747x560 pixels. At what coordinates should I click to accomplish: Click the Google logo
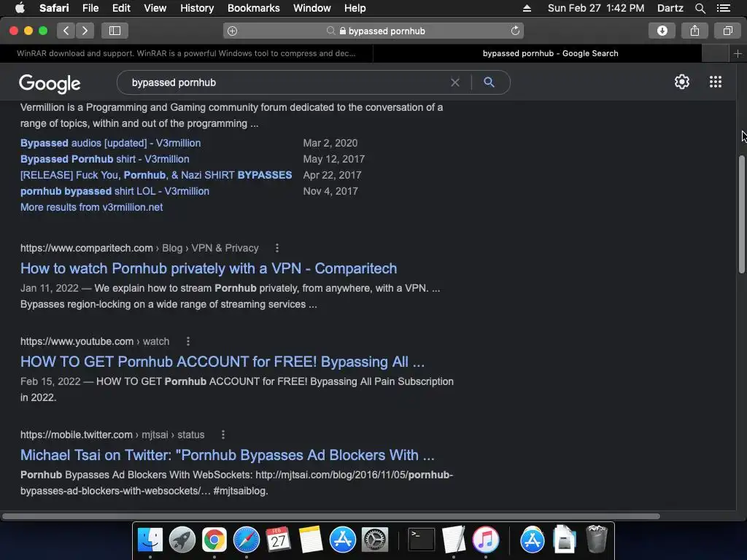tap(50, 84)
